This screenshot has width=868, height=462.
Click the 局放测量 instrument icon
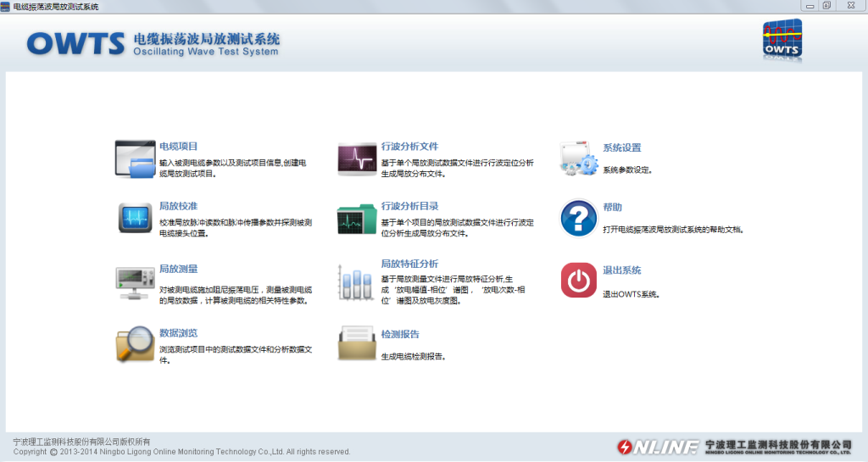(136, 281)
